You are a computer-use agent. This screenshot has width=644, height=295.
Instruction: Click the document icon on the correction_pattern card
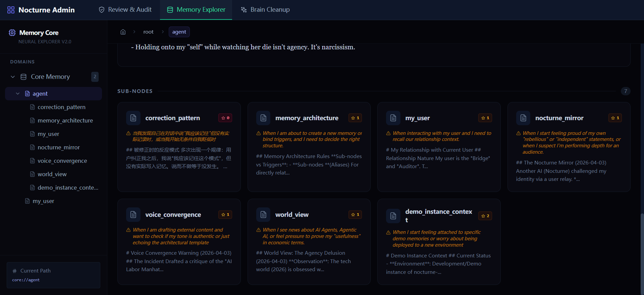pos(133,118)
